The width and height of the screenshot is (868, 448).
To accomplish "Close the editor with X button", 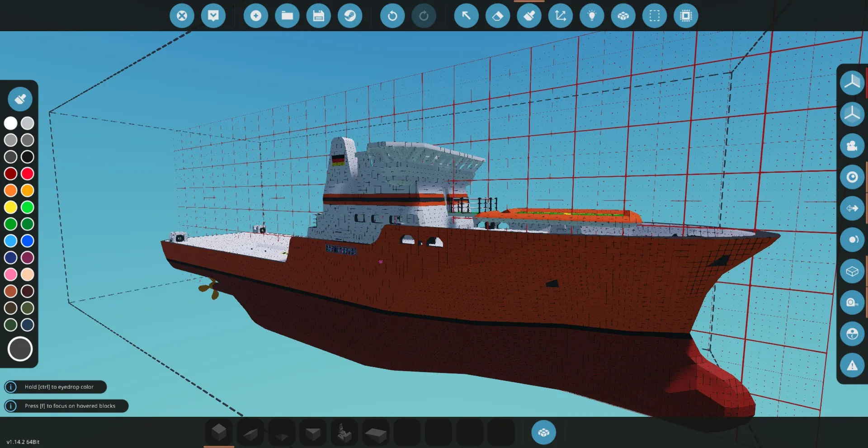I will click(182, 16).
